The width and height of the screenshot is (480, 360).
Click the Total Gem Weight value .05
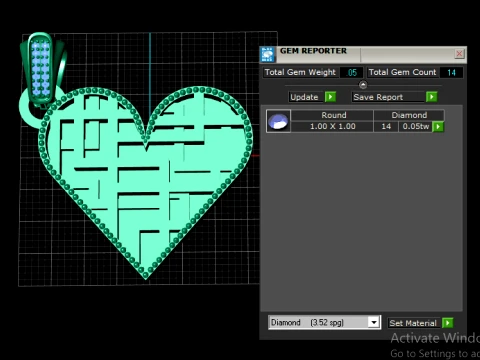(x=352, y=72)
